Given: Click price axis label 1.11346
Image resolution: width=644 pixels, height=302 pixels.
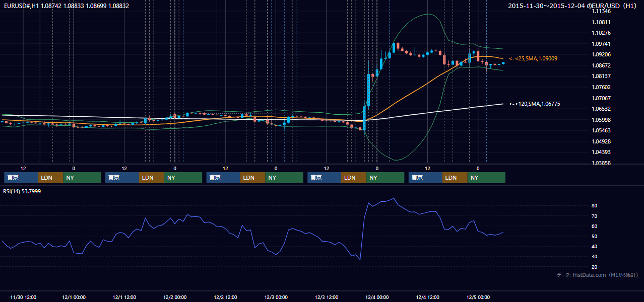Looking at the screenshot, I should [601, 11].
